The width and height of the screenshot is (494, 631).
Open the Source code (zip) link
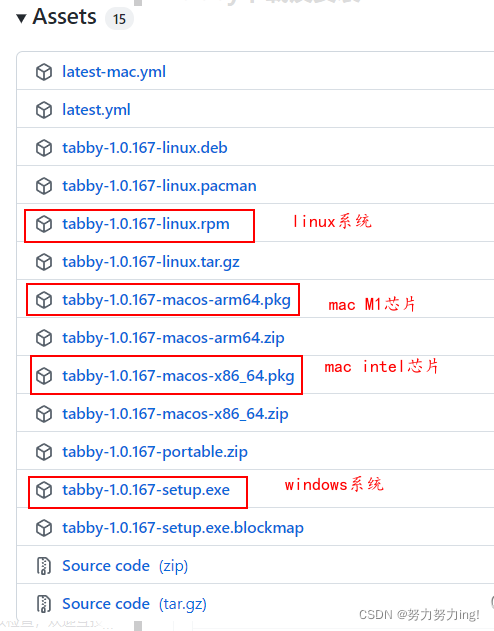pos(125,566)
